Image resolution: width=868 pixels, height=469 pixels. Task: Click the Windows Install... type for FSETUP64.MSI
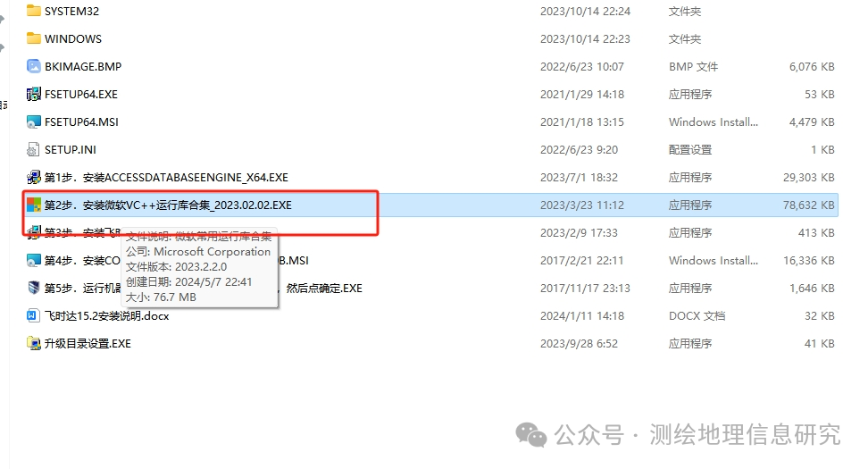(x=713, y=121)
